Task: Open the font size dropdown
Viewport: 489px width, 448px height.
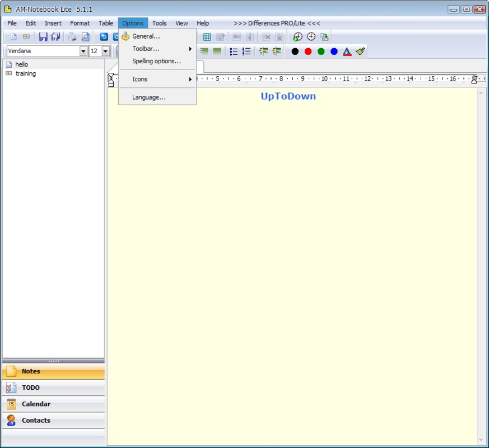Action: coord(106,51)
